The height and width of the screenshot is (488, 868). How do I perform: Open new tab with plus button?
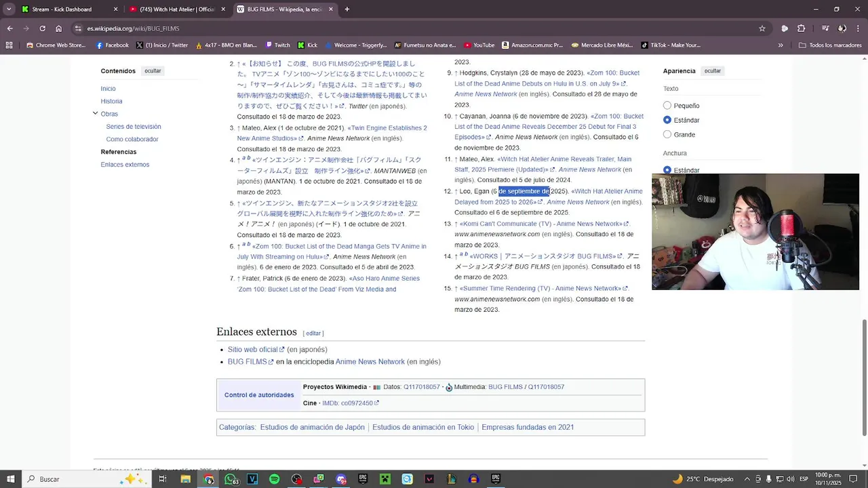click(347, 9)
